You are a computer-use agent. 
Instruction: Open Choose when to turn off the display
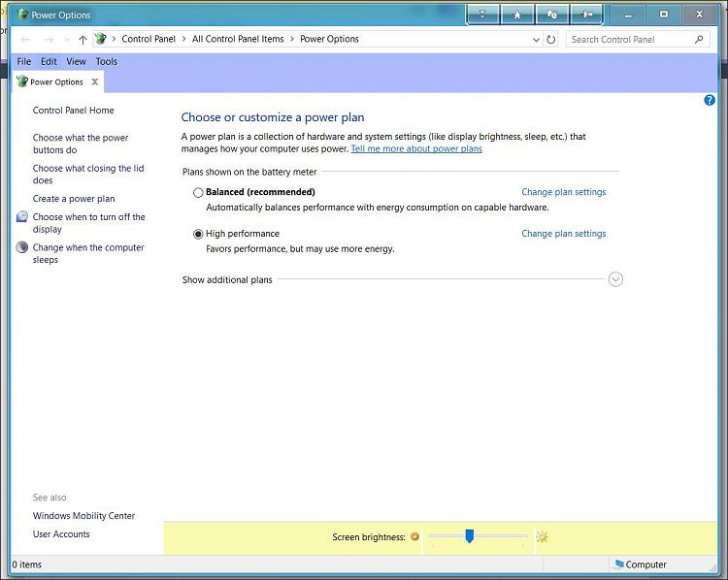point(88,223)
